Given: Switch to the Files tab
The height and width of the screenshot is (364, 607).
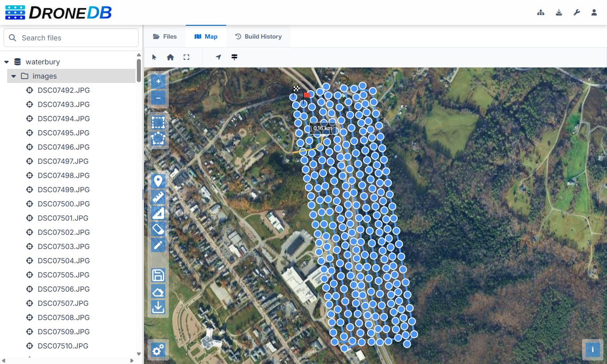Looking at the screenshot, I should click(165, 36).
